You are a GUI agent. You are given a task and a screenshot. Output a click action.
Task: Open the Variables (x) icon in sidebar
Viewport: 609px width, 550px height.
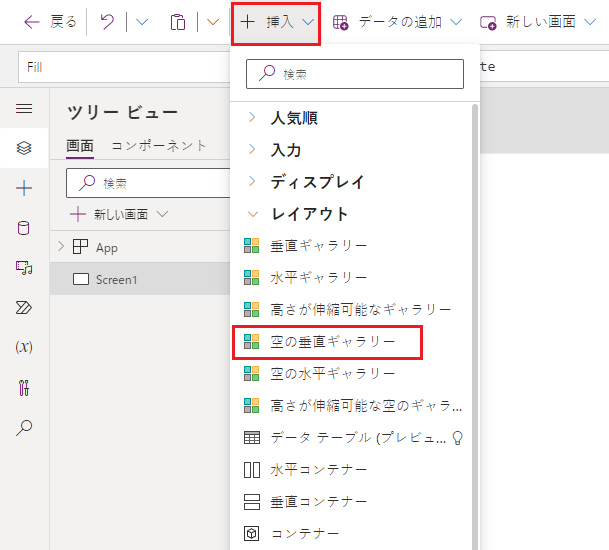(24, 347)
